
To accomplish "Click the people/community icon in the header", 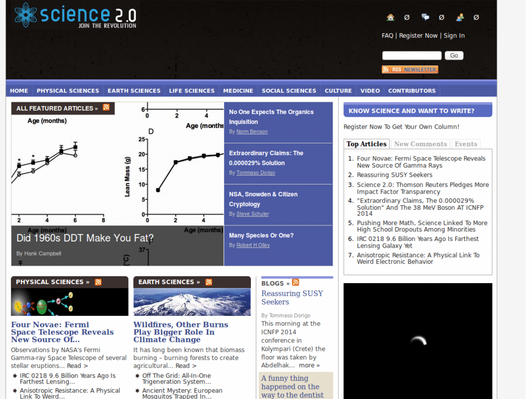I will pyautogui.click(x=459, y=17).
